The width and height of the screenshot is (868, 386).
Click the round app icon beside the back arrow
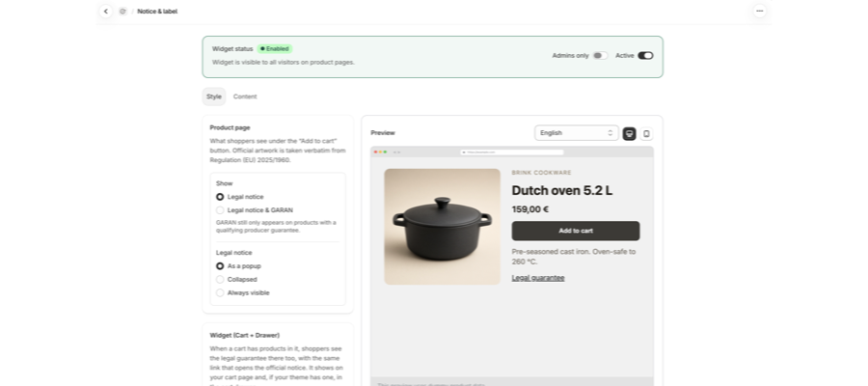pyautogui.click(x=122, y=11)
